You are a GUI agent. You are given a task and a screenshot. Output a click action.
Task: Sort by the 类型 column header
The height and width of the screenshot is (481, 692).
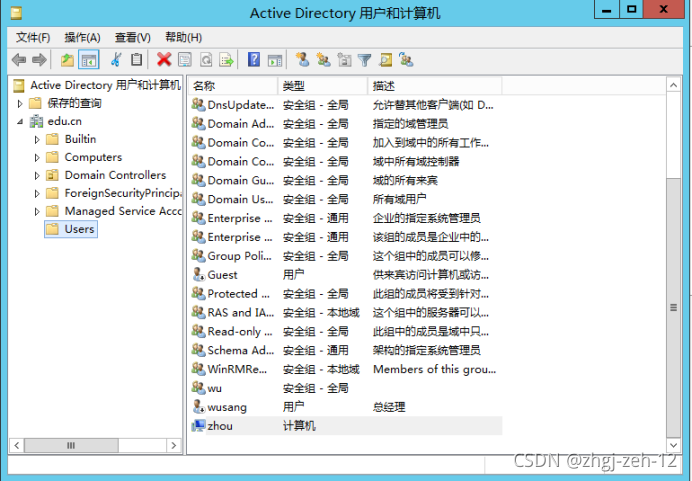click(323, 86)
